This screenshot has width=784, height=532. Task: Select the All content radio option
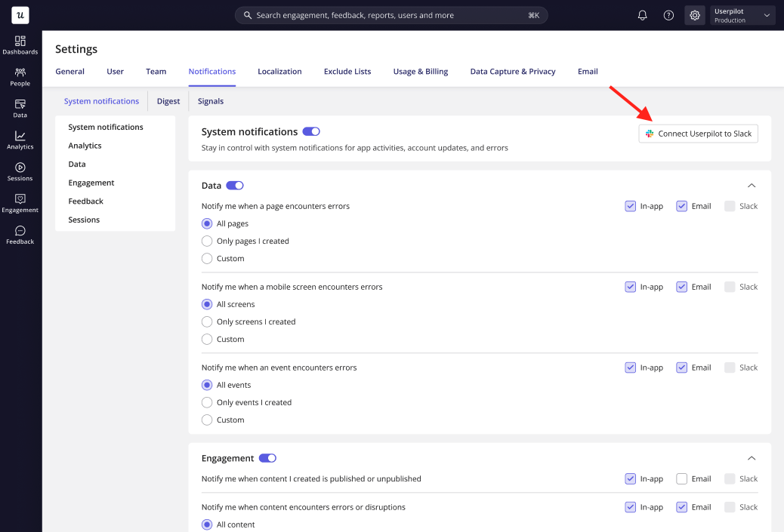pyautogui.click(x=206, y=524)
